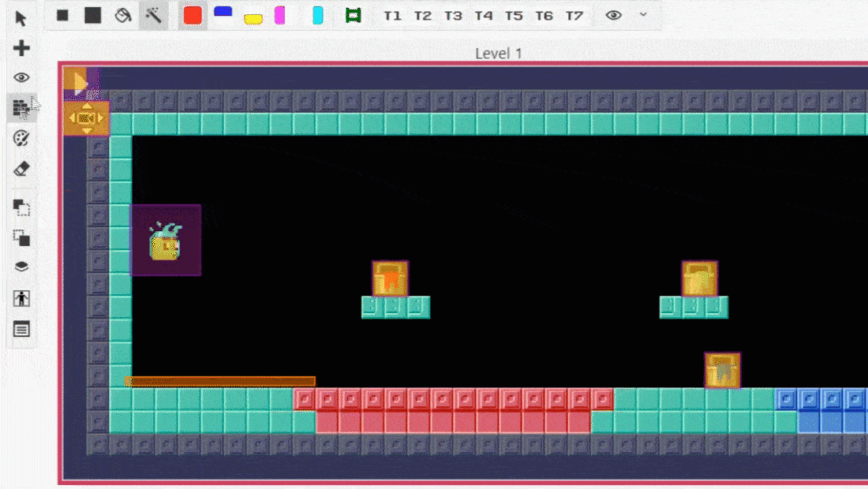Select the orange camera marker in level

pos(86,118)
